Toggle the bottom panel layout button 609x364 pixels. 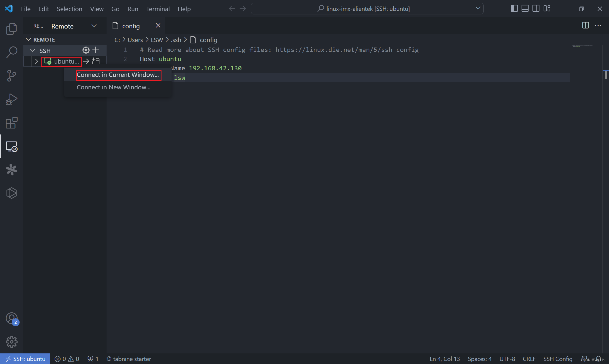click(525, 9)
